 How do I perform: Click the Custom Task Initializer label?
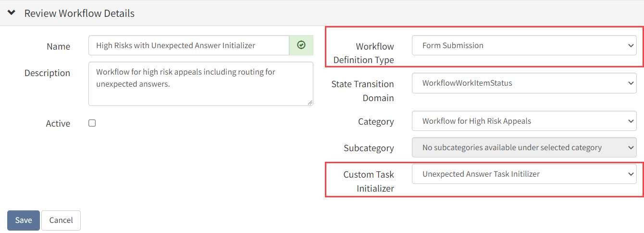369,181
